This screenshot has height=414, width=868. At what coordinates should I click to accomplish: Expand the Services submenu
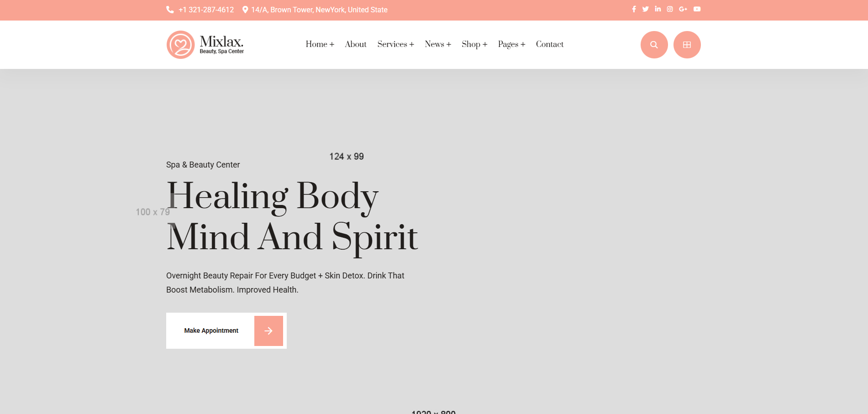click(x=395, y=44)
